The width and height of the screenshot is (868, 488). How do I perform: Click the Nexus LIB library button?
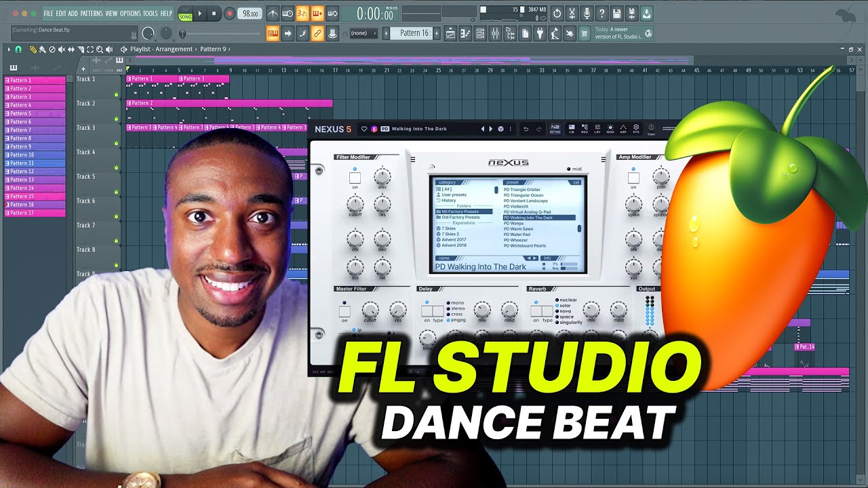pos(572,128)
